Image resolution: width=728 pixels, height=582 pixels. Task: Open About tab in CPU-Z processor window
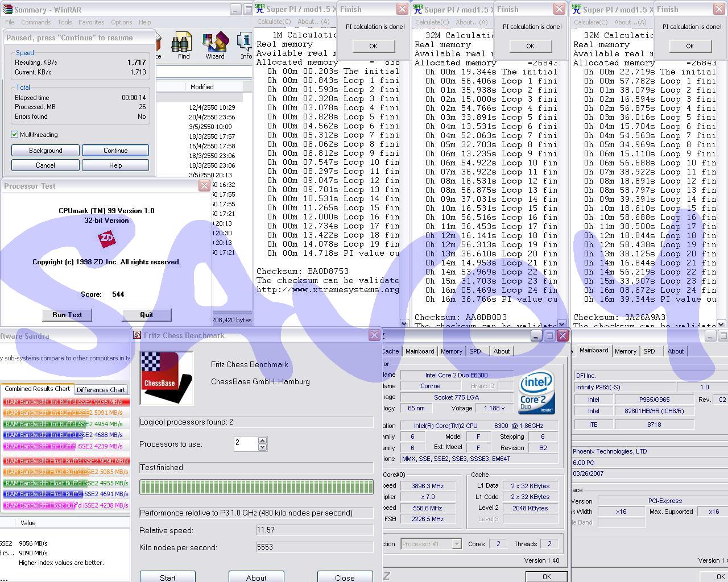pos(502,351)
